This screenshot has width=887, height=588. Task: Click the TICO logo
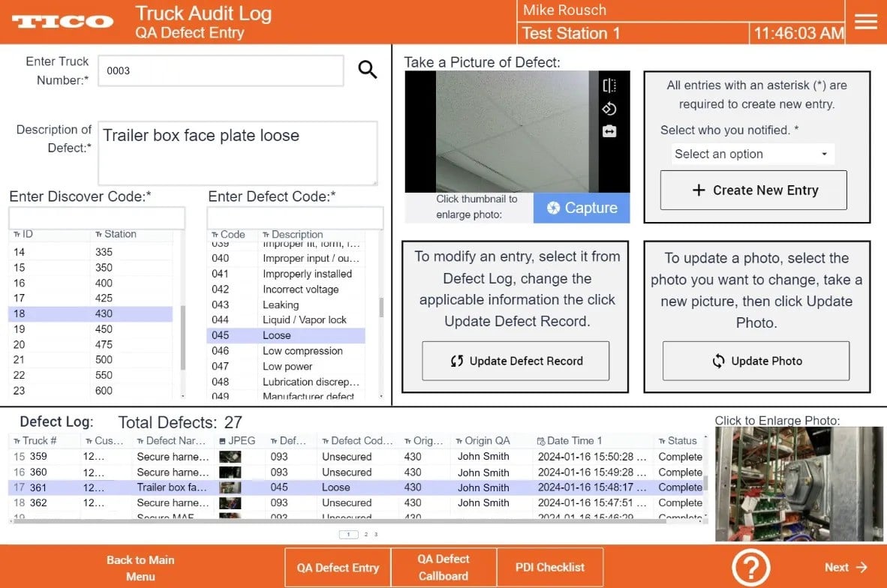click(62, 22)
